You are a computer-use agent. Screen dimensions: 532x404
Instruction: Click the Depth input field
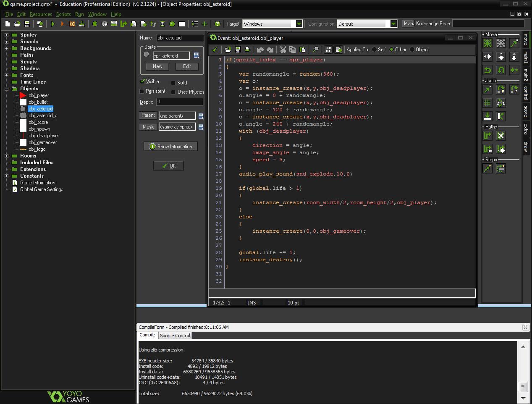[179, 102]
